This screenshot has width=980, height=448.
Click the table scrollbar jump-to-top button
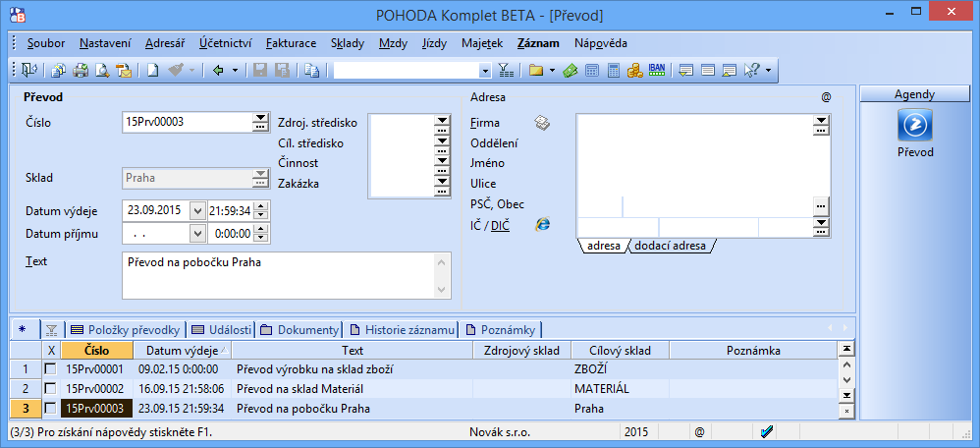(846, 349)
